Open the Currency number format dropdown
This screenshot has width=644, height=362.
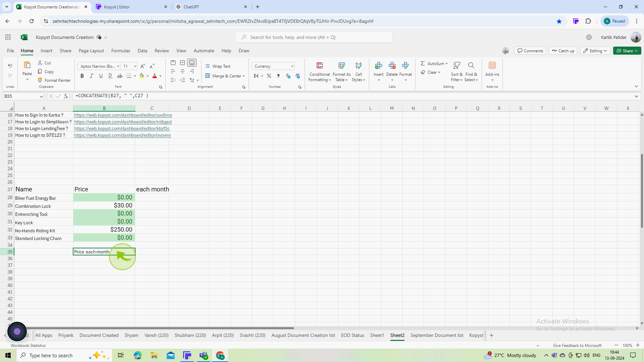(292, 66)
